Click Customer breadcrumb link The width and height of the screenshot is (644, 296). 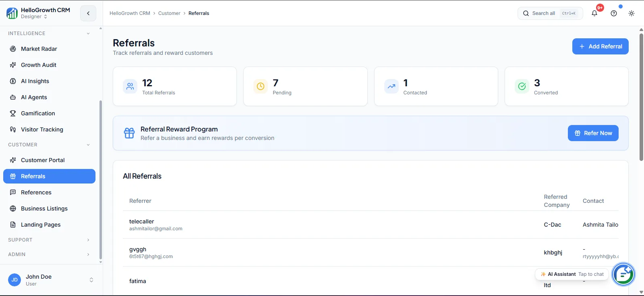click(x=169, y=13)
